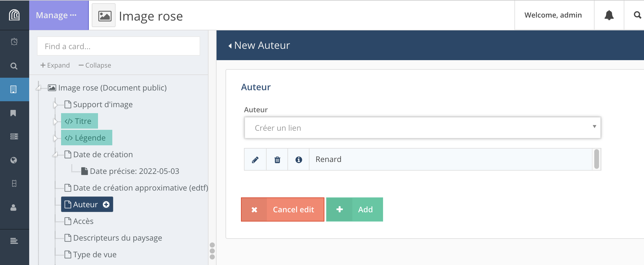
Task: Open the sidebar bookmark icon
Action: pos(13,113)
